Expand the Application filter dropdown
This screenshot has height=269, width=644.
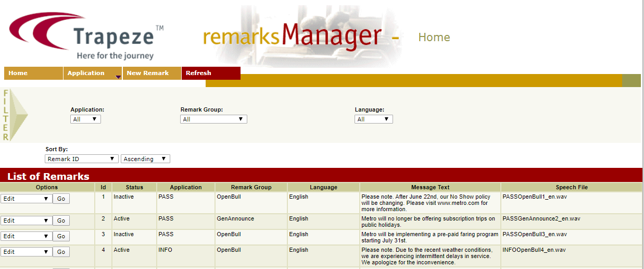[x=85, y=119]
